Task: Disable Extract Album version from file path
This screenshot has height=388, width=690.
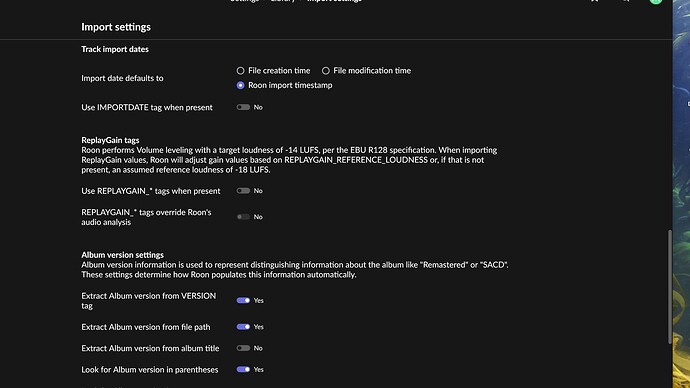Action: [243, 327]
